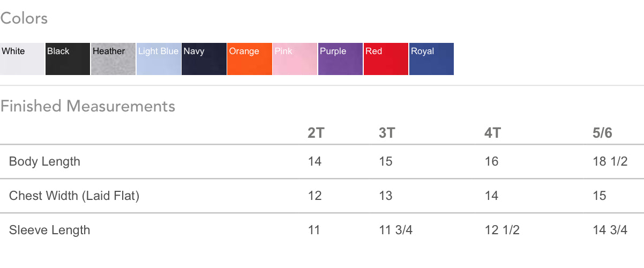Click the Chest Width (Laid Flat) label
644x268 pixels.
pos(74,196)
